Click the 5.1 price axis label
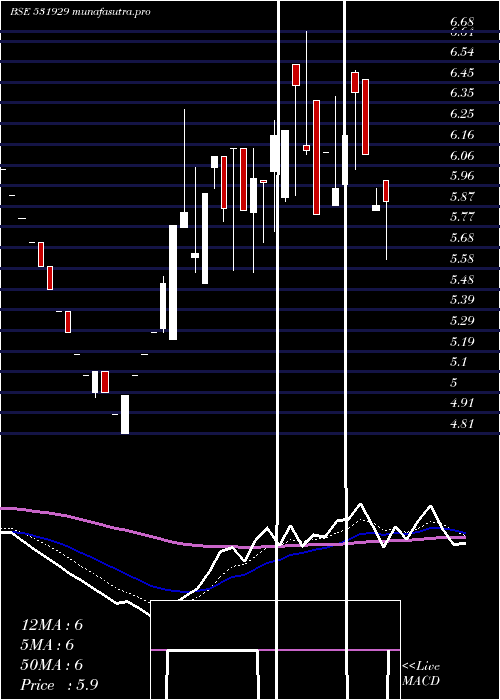Image resolution: width=500 pixels, height=700 pixels. click(458, 362)
